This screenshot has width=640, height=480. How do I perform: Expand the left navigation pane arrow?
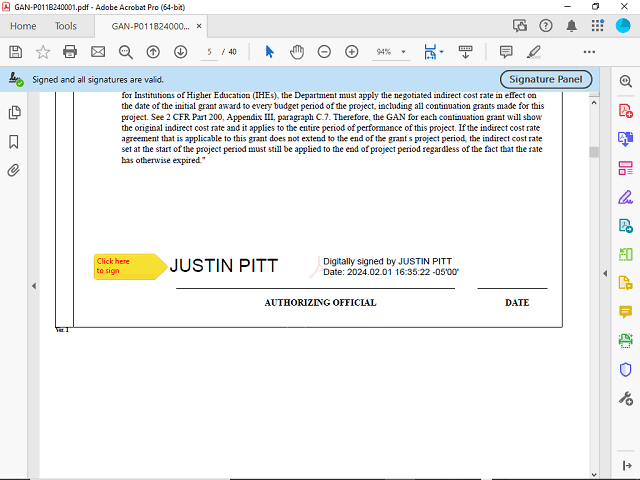34,286
